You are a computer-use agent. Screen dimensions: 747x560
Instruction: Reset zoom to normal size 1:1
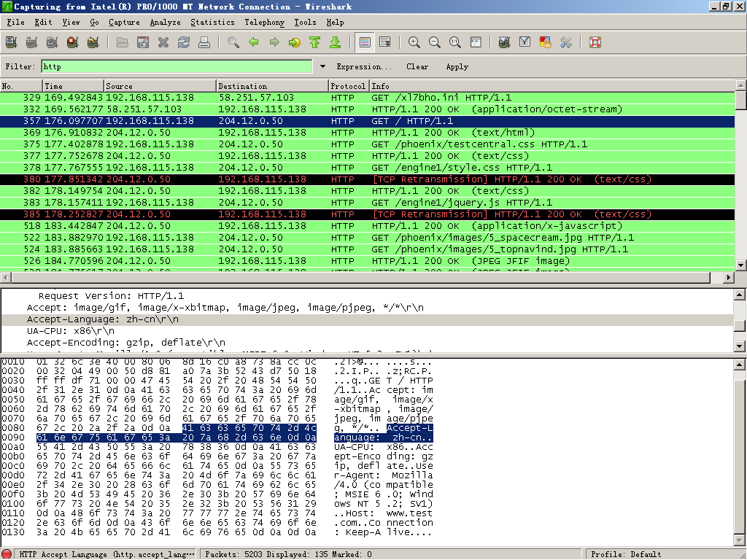pyautogui.click(x=455, y=42)
